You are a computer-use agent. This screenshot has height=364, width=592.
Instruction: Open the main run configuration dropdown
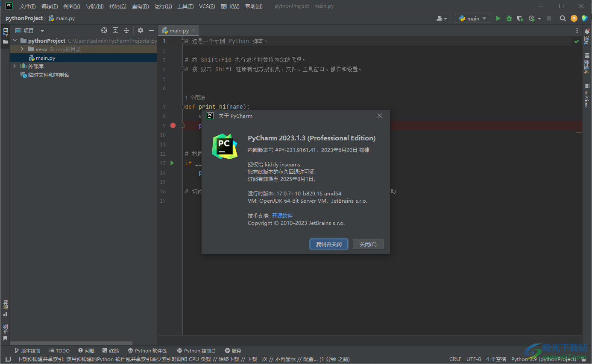(472, 18)
